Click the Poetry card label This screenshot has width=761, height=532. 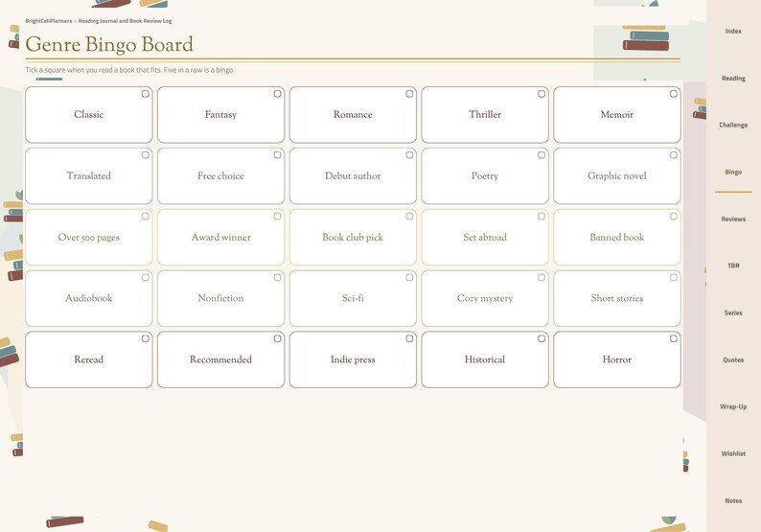pyautogui.click(x=485, y=175)
